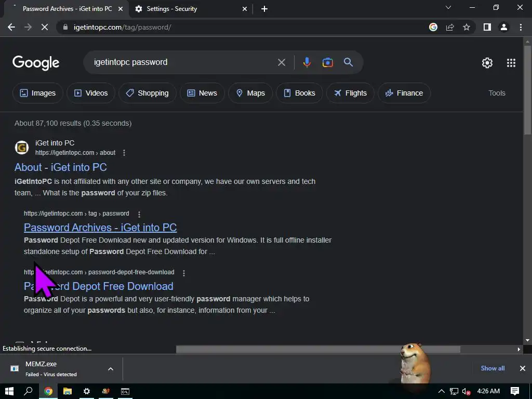
Task: Open search Tools
Action: pyautogui.click(x=497, y=93)
